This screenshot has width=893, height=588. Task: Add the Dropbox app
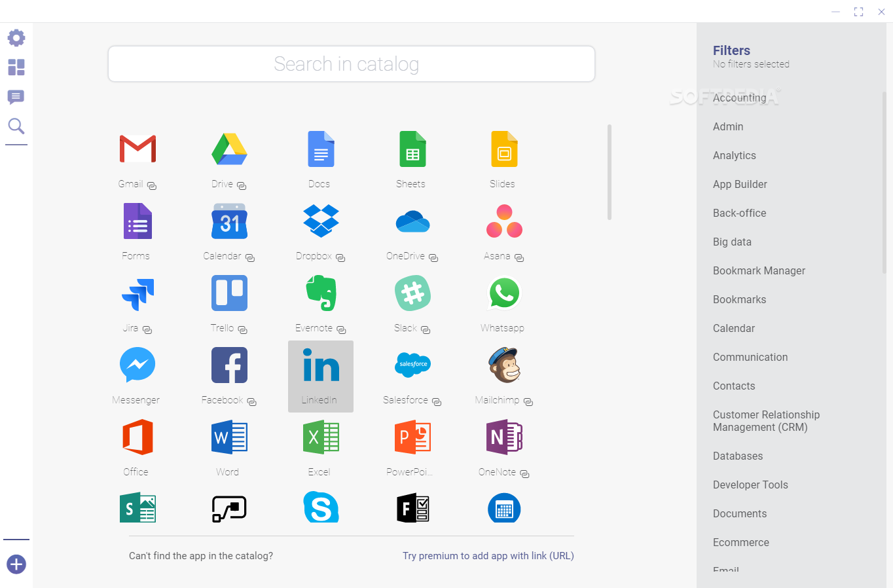coord(321,221)
